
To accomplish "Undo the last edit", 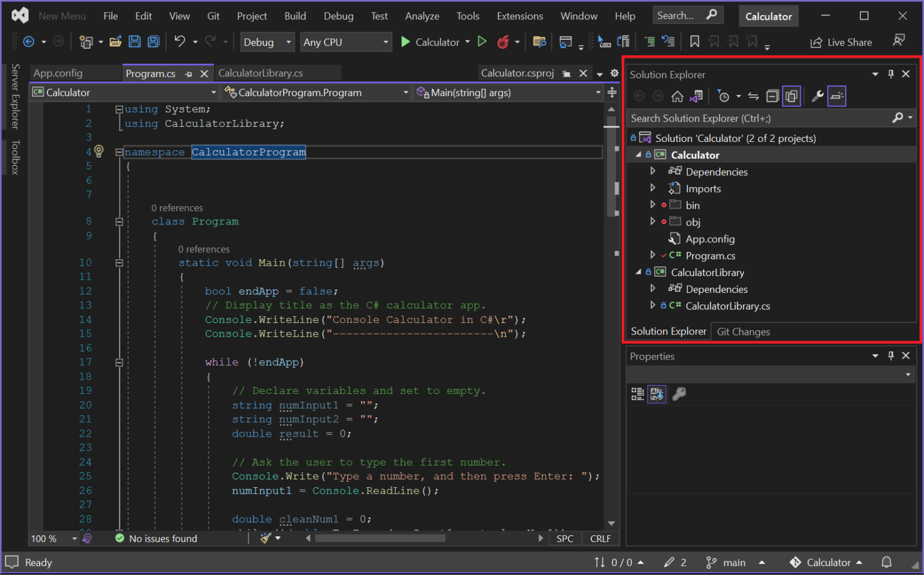I will click(179, 42).
